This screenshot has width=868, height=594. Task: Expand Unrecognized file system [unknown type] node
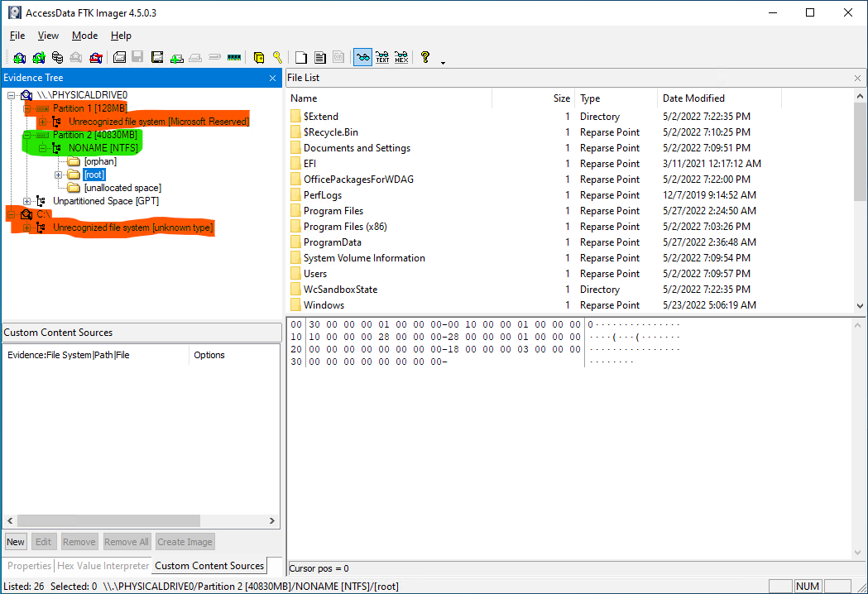(26, 228)
